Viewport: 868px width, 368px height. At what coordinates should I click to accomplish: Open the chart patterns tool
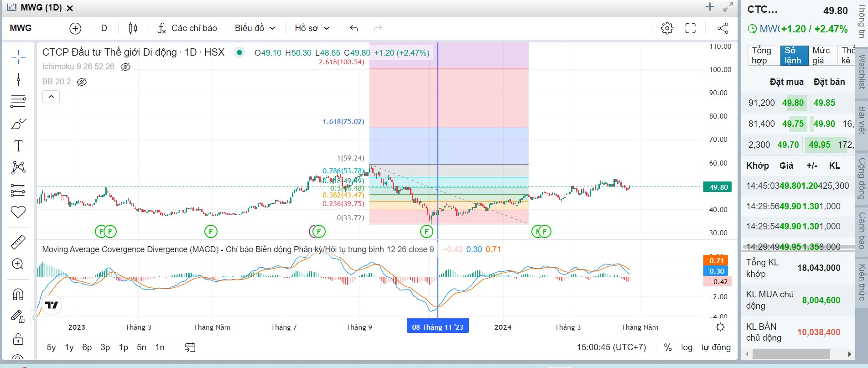18,167
